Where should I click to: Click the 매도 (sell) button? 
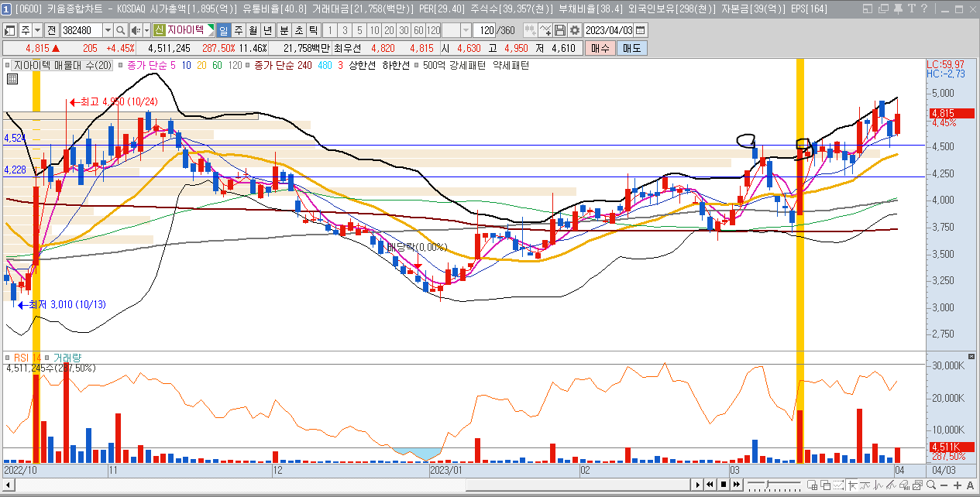[631, 48]
